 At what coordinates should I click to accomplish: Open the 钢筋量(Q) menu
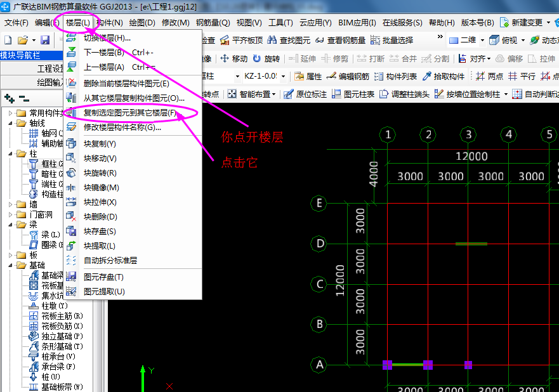pyautogui.click(x=213, y=22)
